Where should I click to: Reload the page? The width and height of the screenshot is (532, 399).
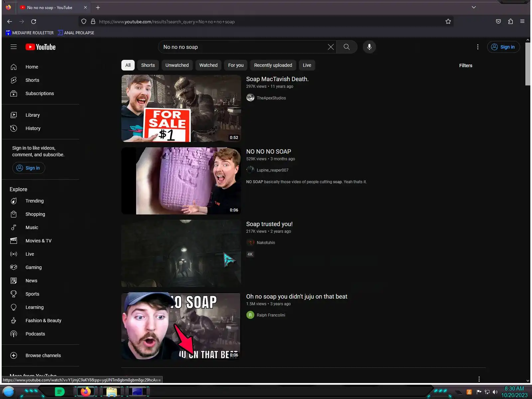pos(34,22)
